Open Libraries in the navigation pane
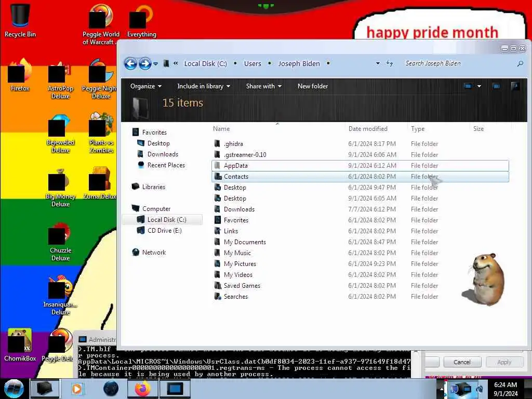 (x=149, y=187)
